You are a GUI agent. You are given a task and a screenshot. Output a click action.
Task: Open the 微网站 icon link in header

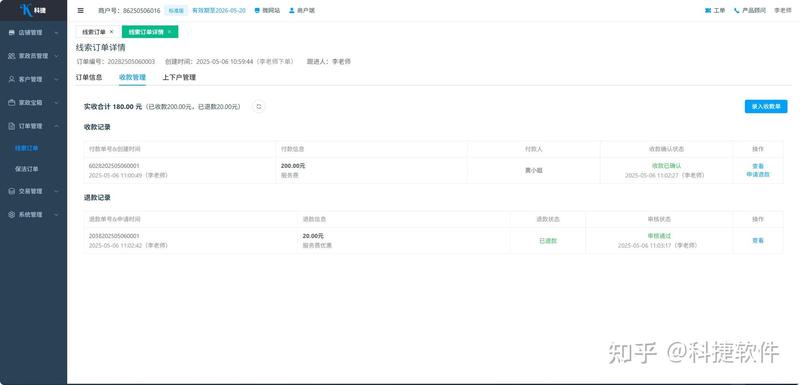(x=267, y=10)
